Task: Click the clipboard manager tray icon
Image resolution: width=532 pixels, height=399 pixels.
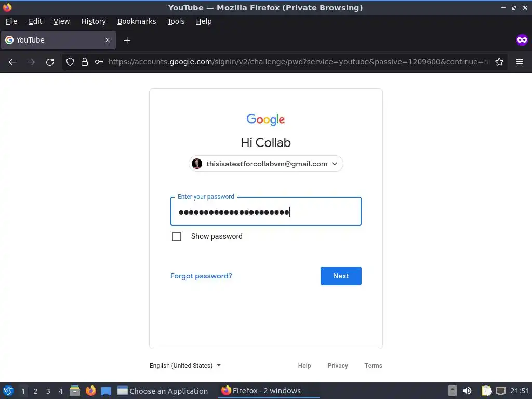Action: click(x=486, y=391)
